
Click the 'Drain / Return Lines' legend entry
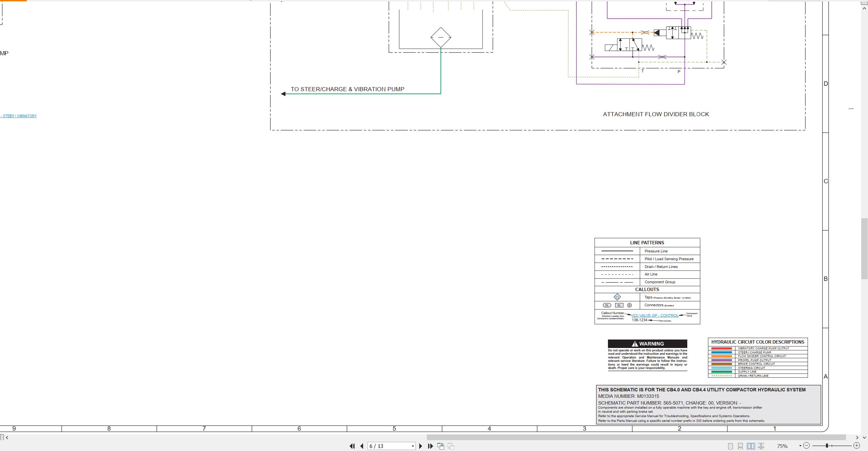click(x=661, y=267)
